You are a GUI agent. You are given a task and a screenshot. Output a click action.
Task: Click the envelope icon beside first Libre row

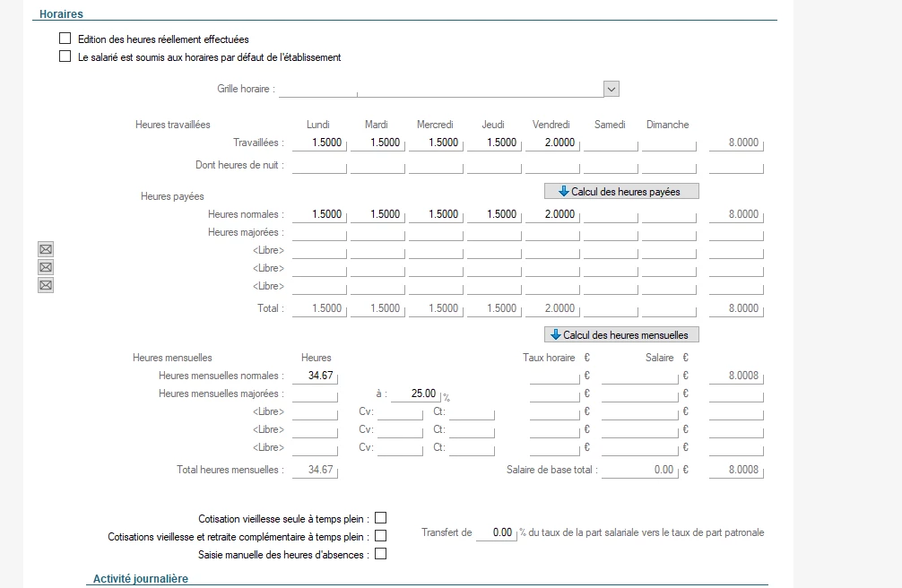[x=46, y=249]
